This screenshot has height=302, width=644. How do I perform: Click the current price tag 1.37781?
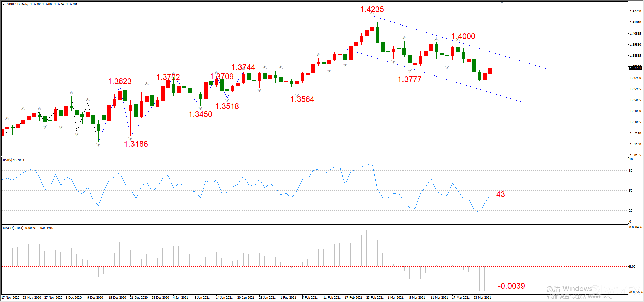click(x=635, y=68)
